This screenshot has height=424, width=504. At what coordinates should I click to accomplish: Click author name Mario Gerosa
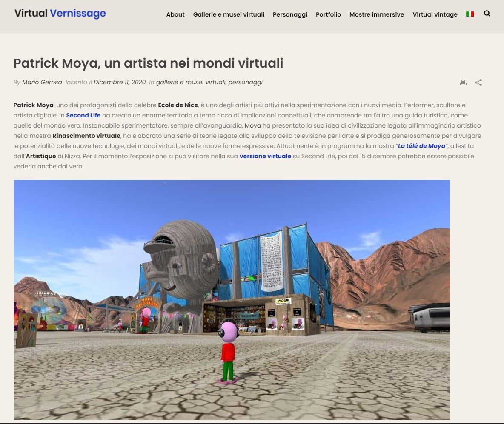[x=42, y=82]
